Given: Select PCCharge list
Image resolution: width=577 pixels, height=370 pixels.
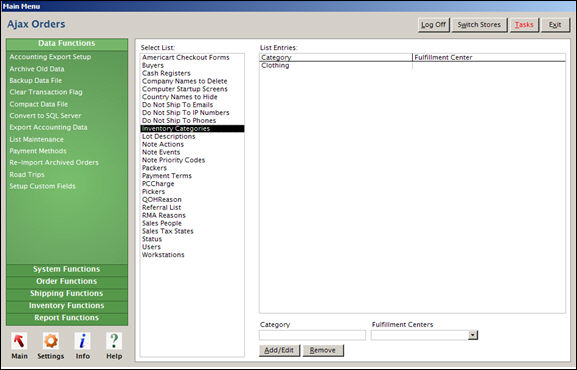Looking at the screenshot, I should [192, 184].
